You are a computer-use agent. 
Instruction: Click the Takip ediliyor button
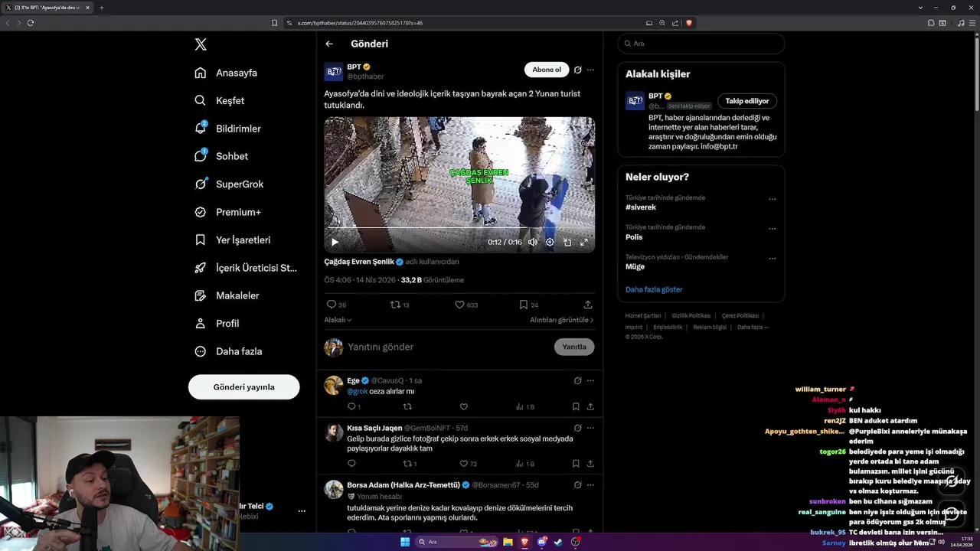coord(747,101)
